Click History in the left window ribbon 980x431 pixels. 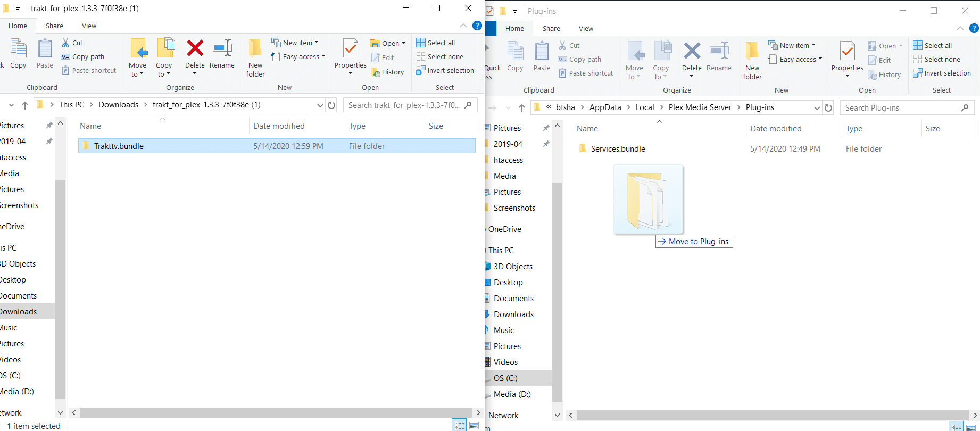(388, 72)
